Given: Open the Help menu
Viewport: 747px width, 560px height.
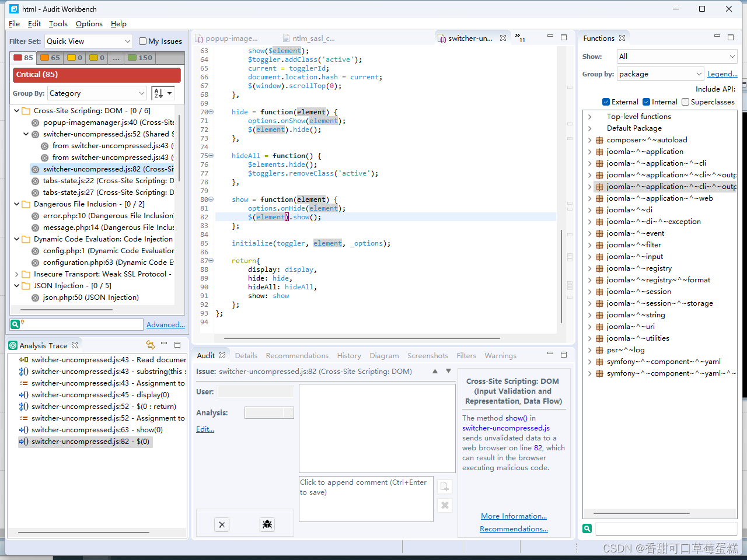Looking at the screenshot, I should [x=118, y=24].
